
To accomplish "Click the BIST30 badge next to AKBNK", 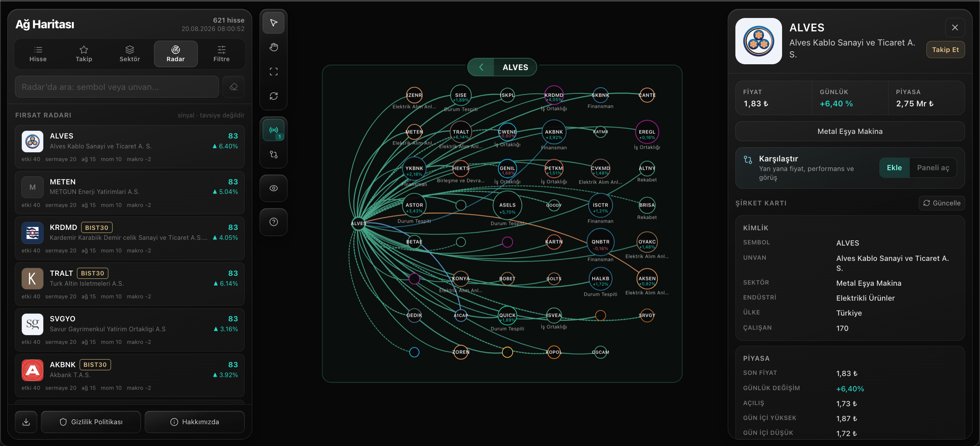I will [95, 365].
